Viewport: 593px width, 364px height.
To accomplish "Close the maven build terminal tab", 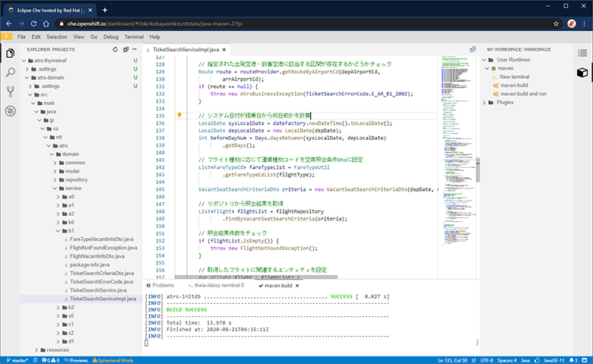I will click(x=297, y=286).
